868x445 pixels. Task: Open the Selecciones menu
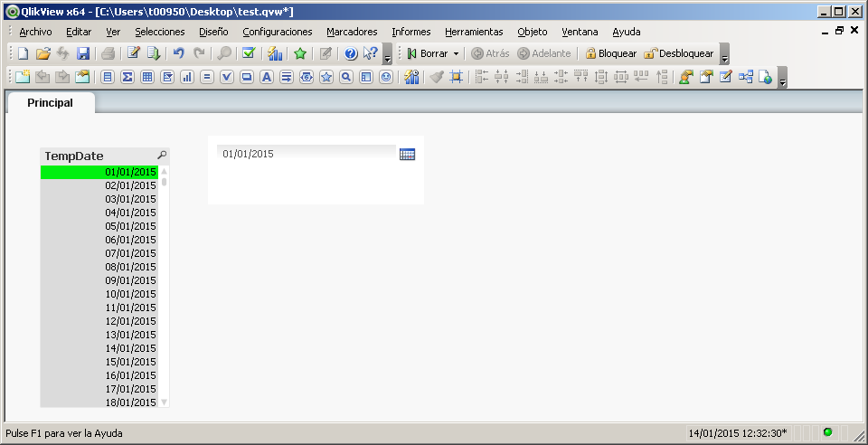(x=160, y=32)
